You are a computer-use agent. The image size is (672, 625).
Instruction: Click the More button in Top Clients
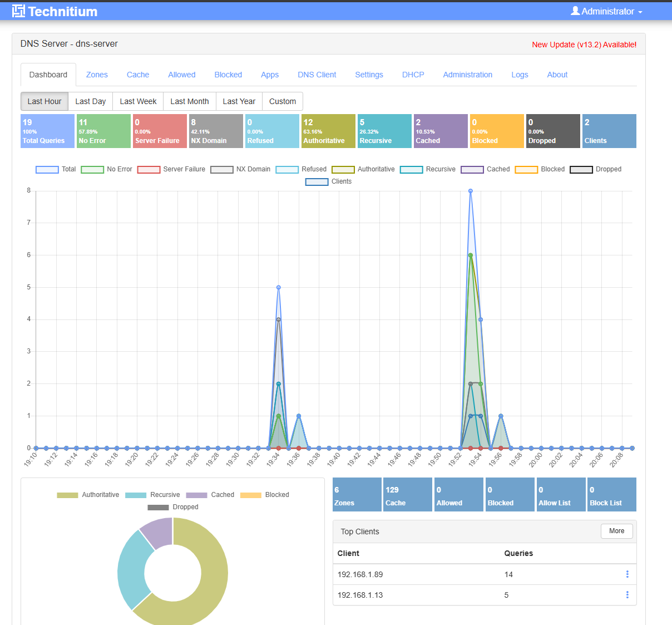tap(616, 531)
